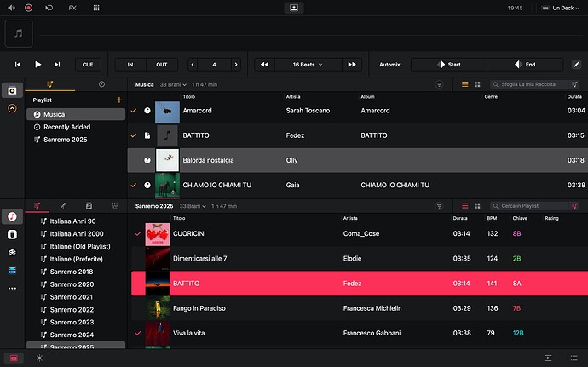This screenshot has height=367, width=588.
Task: Switch to the history clock tab
Action: tap(101, 84)
